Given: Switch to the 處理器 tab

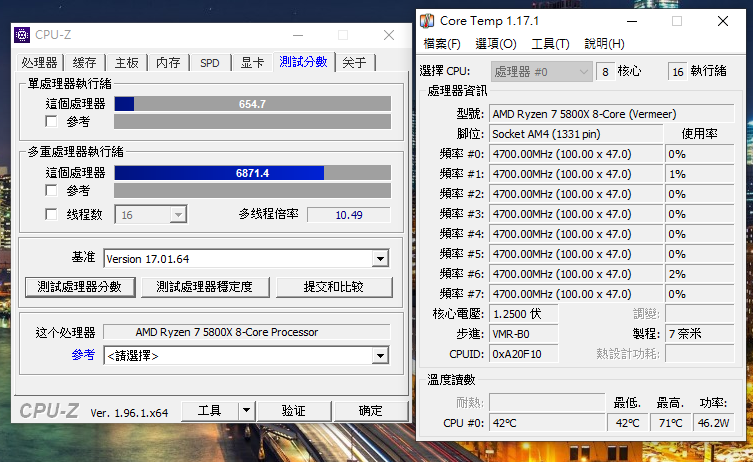Looking at the screenshot, I should [x=39, y=63].
